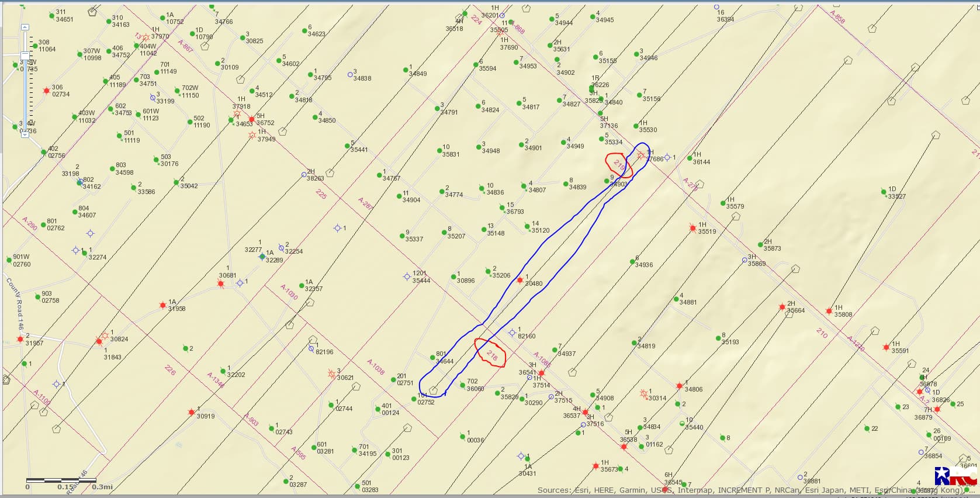
Task: Select green well 9 35337
Action: 403,235
